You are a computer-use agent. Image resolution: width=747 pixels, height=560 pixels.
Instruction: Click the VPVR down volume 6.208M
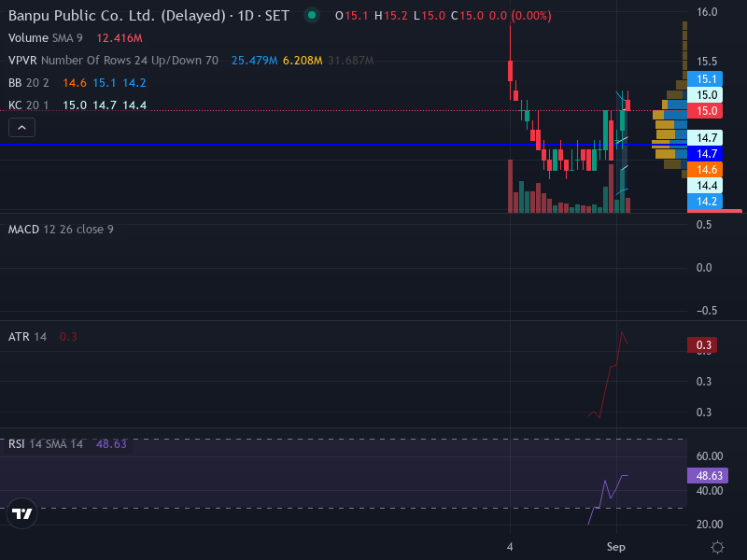[x=303, y=61]
